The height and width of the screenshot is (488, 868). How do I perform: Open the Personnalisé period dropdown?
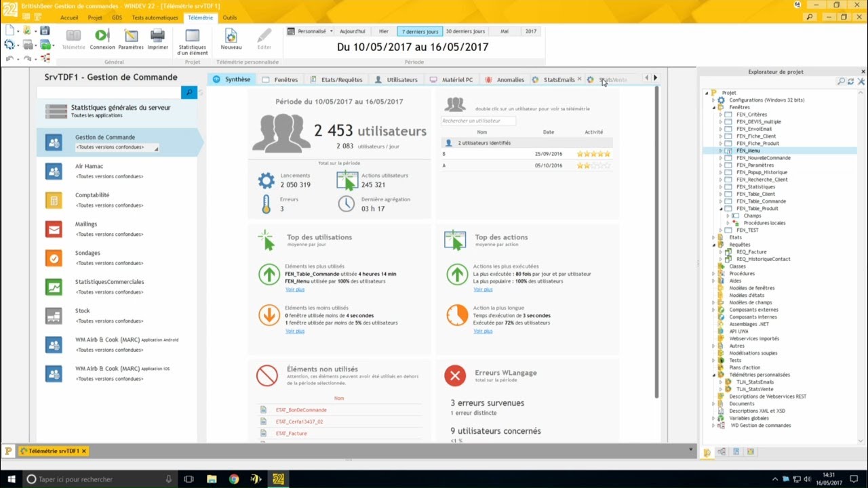click(x=310, y=31)
